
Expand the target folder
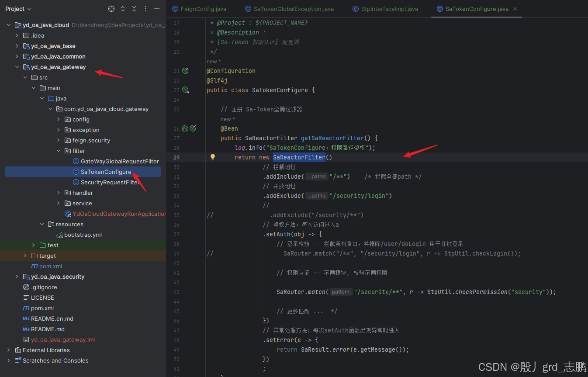[25, 256]
